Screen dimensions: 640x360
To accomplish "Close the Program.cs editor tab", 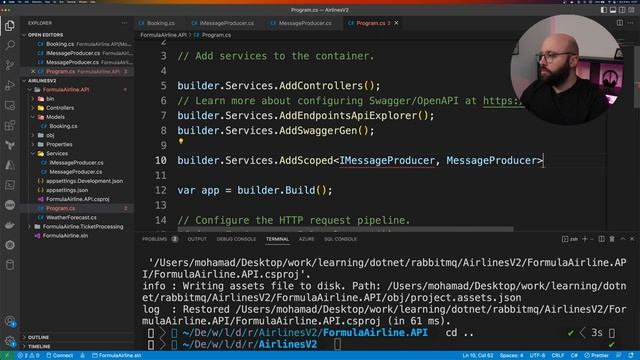I will pyautogui.click(x=396, y=23).
